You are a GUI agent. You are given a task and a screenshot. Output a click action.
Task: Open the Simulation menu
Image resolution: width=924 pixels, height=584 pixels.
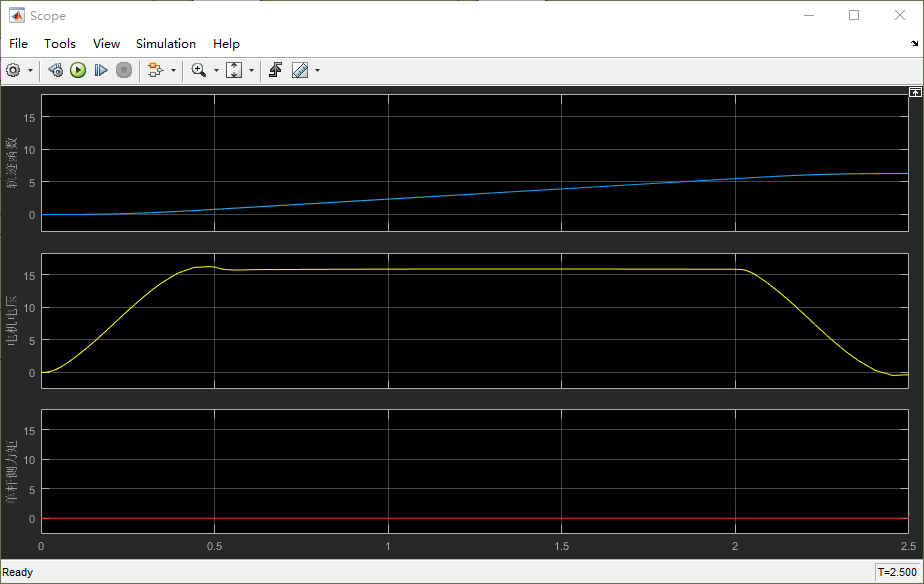point(166,44)
